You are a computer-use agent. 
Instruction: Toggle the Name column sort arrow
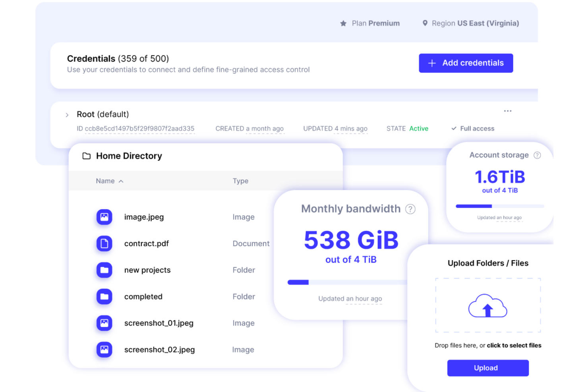tap(121, 181)
